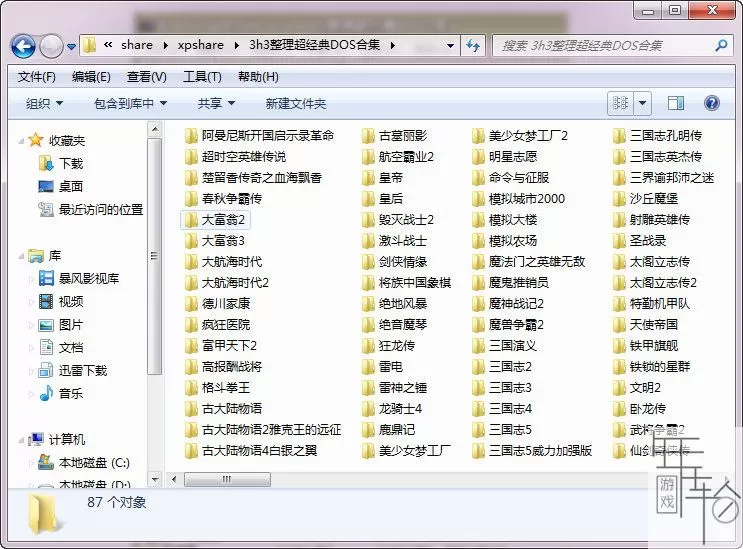Select the 文明2 folder
The image size is (743, 549).
(637, 387)
